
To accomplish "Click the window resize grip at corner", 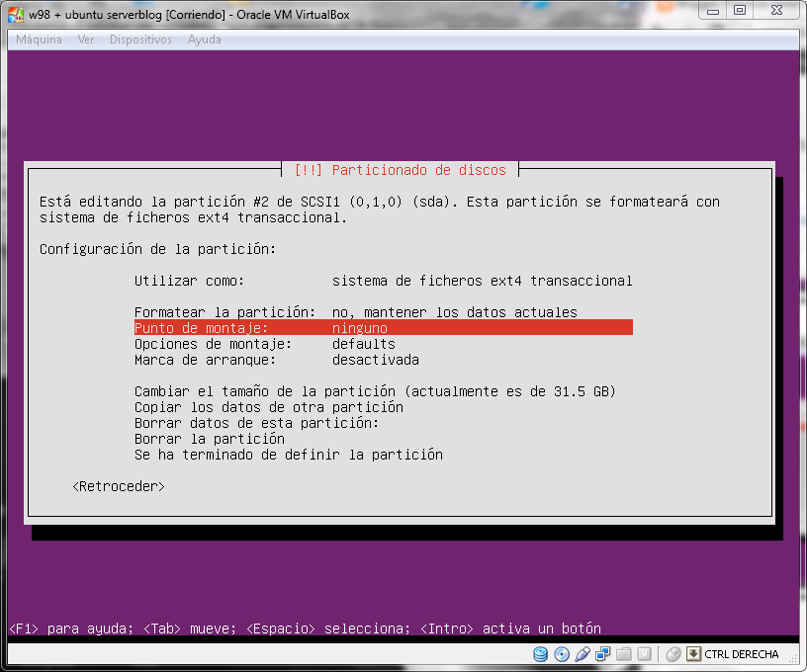I will pyautogui.click(x=793, y=657).
